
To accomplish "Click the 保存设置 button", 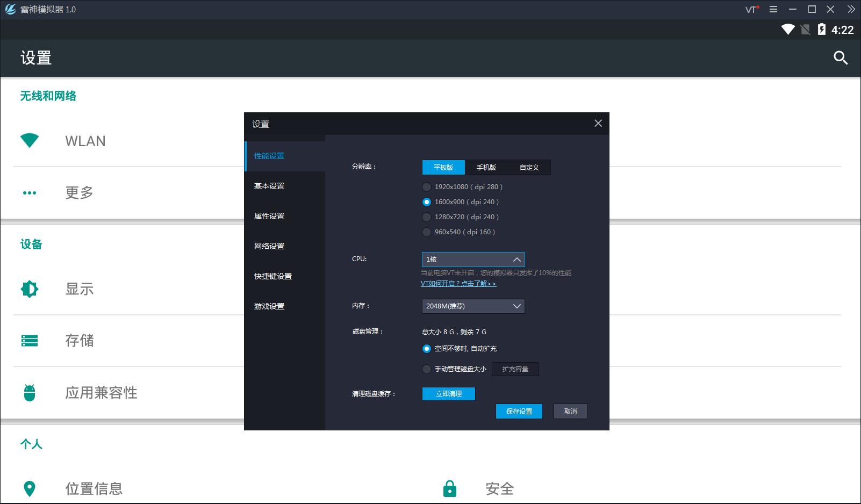I will tap(519, 412).
